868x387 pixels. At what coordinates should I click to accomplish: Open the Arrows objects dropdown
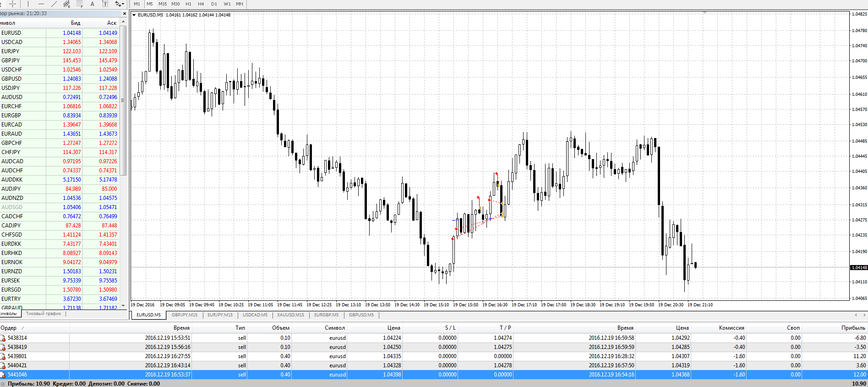coord(120,4)
